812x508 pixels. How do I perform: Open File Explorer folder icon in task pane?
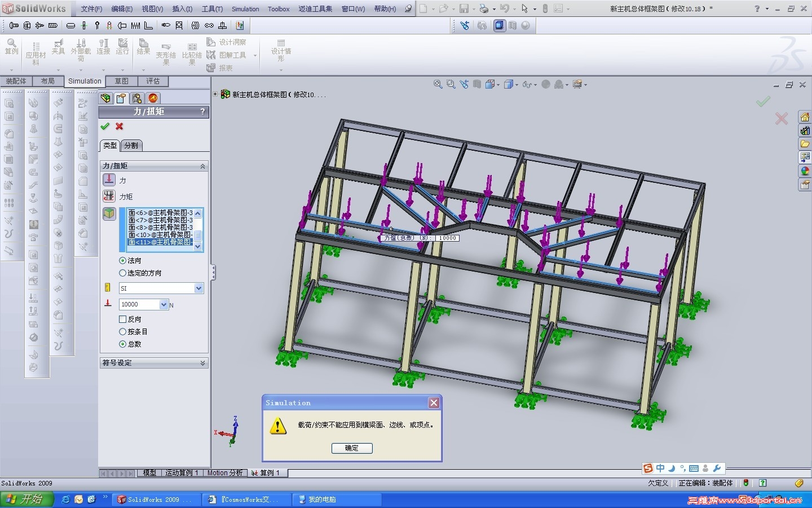coord(805,144)
